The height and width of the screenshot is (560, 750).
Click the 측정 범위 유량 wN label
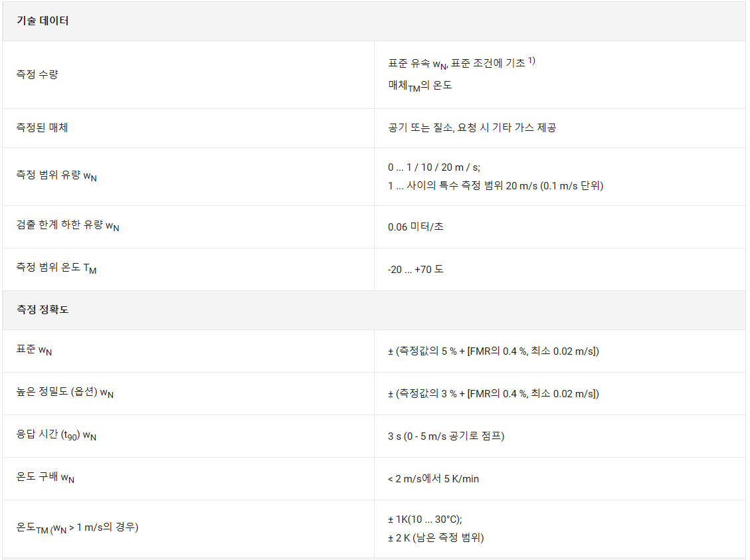tap(56, 175)
